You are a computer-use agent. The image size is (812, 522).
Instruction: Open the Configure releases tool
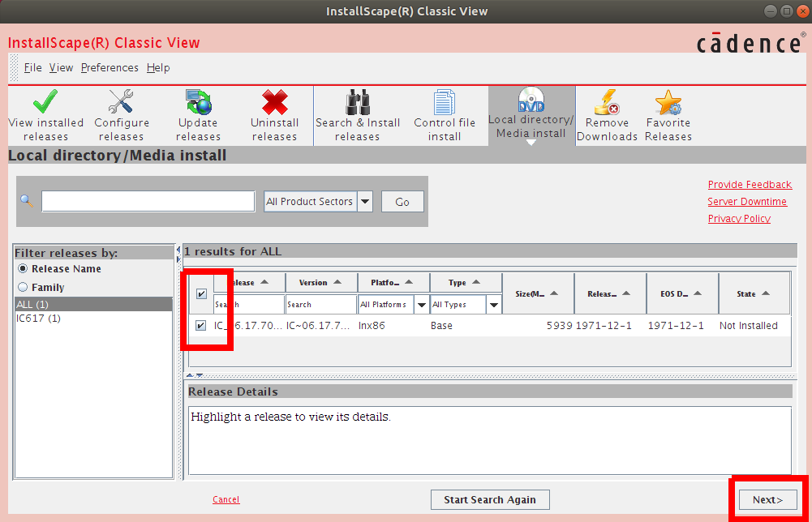click(x=121, y=113)
